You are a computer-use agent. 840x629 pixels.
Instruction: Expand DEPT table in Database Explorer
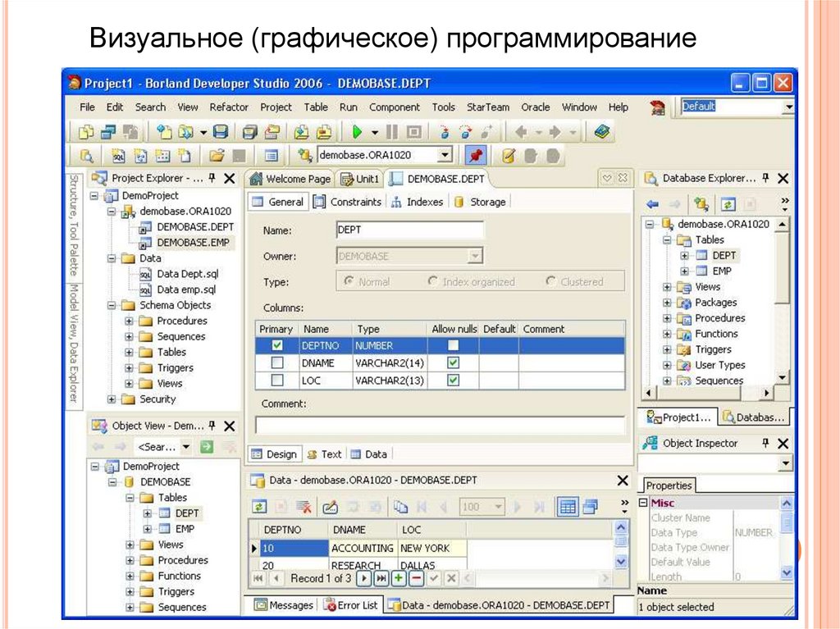coord(684,256)
